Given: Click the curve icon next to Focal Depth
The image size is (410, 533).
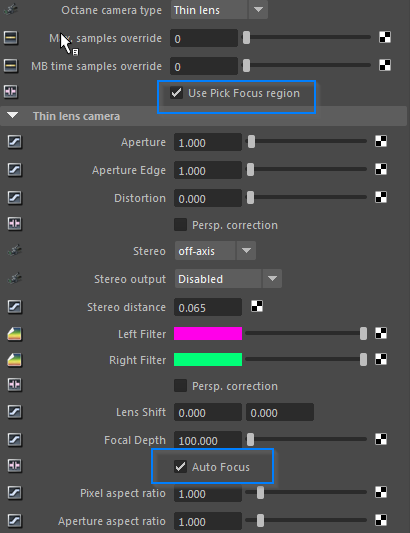Looking at the screenshot, I should click(15, 440).
